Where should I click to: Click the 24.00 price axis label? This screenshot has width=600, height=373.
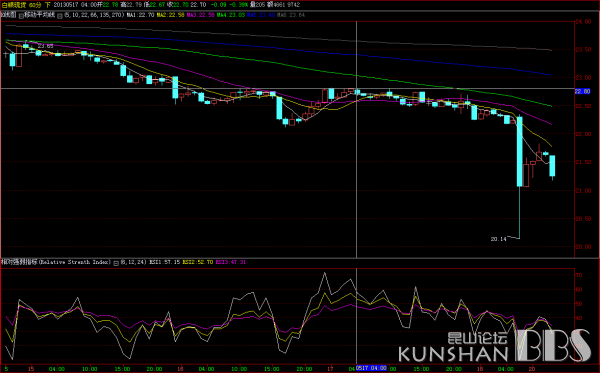(x=583, y=22)
